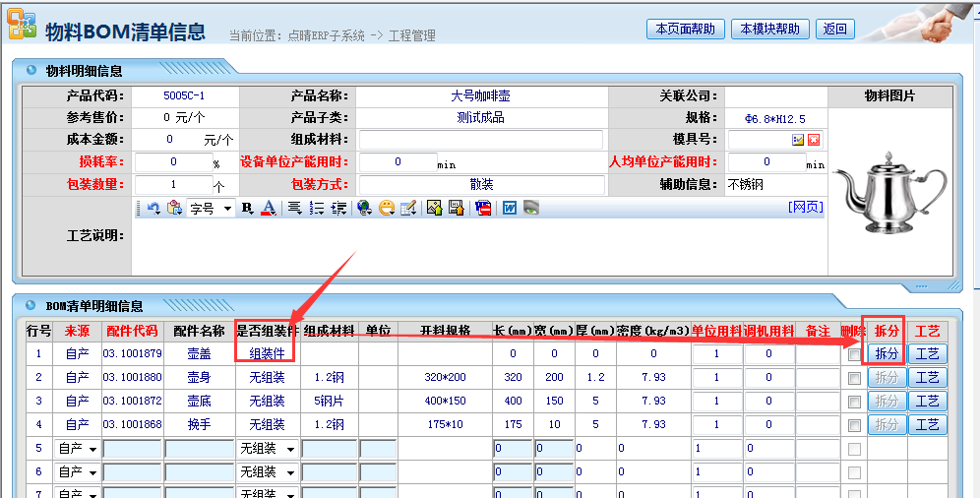The height and width of the screenshot is (498, 980).
Task: Tick the delete checkbox for row 3 壶底
Action: click(x=853, y=402)
